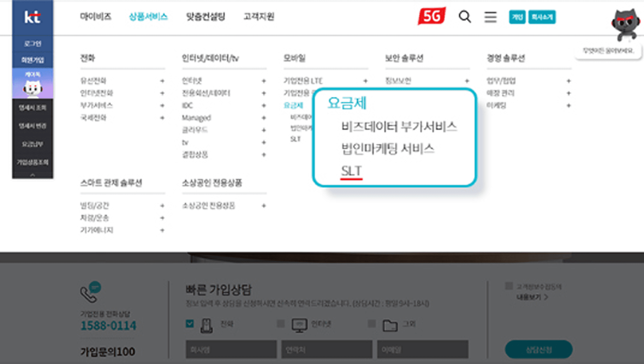Expand 유선전화 with its plus sign
The height and width of the screenshot is (364, 644).
point(162,81)
